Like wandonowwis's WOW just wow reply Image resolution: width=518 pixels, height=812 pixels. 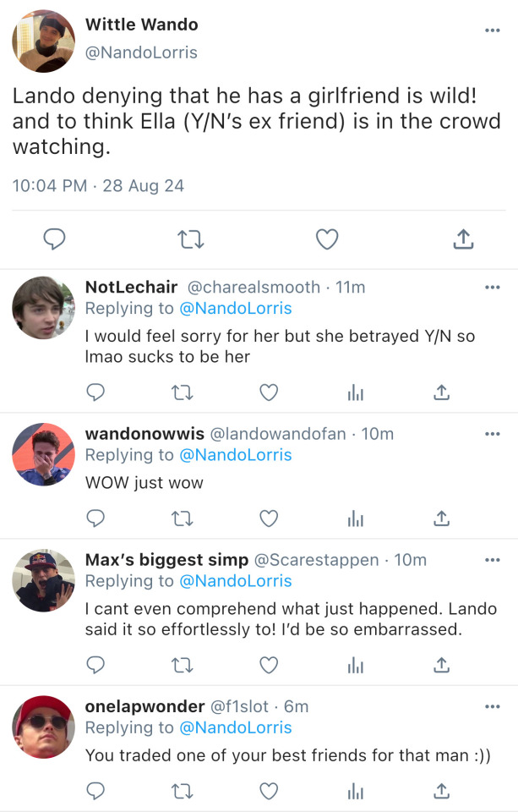pyautogui.click(x=269, y=518)
